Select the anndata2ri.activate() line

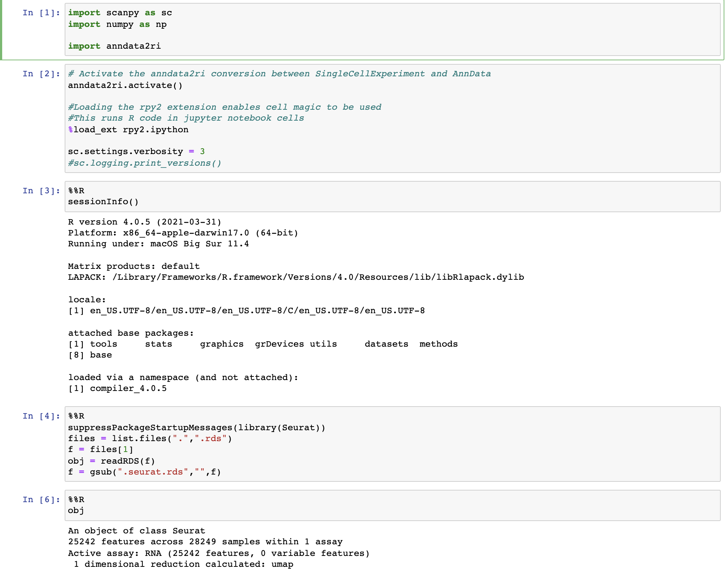125,85
